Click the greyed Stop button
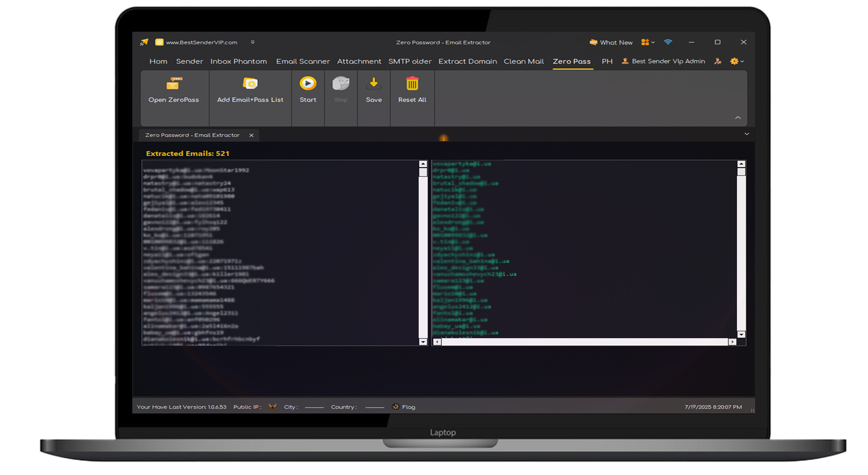Viewport: 868px width, 475px height. coord(341,90)
